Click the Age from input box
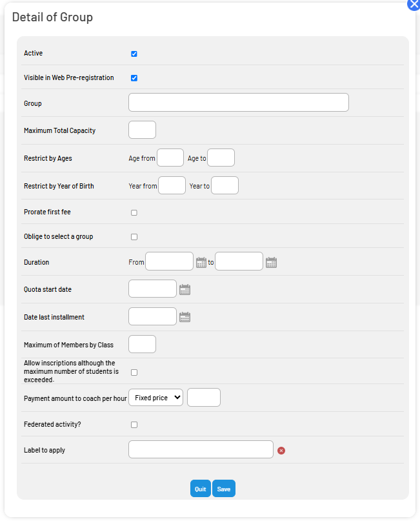This screenshot has height=521, width=420. (170, 158)
